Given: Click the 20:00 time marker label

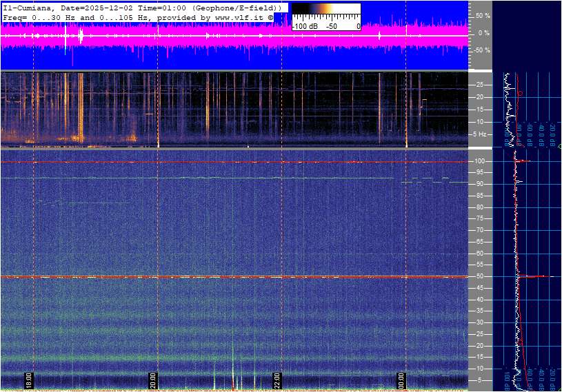Looking at the screenshot, I should [153, 381].
